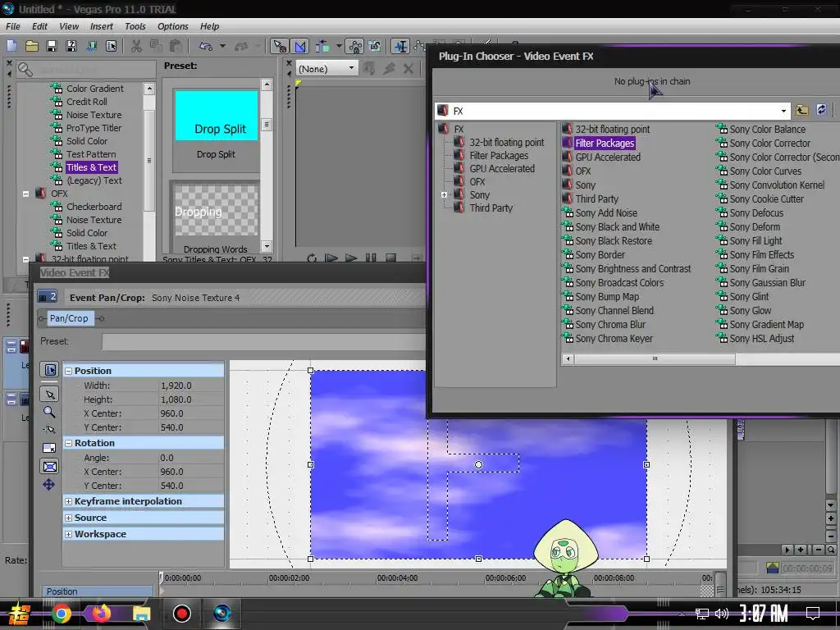Click the plug-in list horizontal scrollbar
This screenshot has width=840, height=630.
[655, 359]
